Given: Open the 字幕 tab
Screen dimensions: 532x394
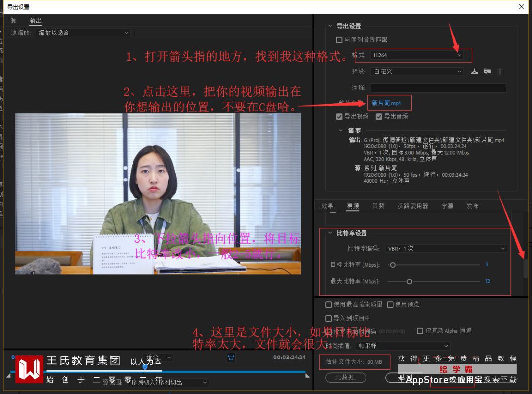Looking at the screenshot, I should coord(447,206).
